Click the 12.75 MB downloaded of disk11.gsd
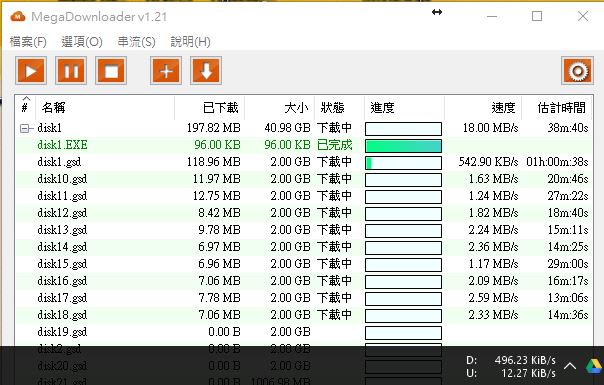 coord(217,196)
